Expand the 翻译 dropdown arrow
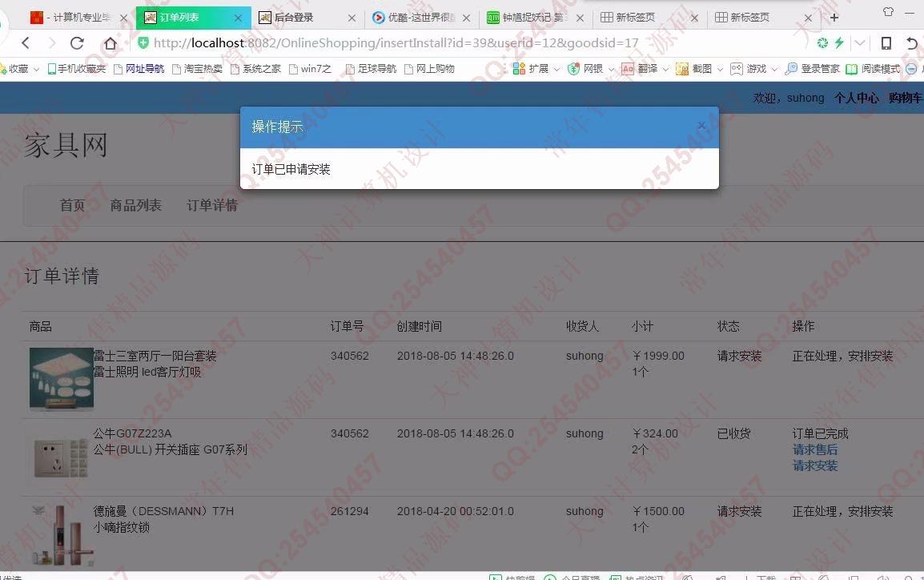 665,70
